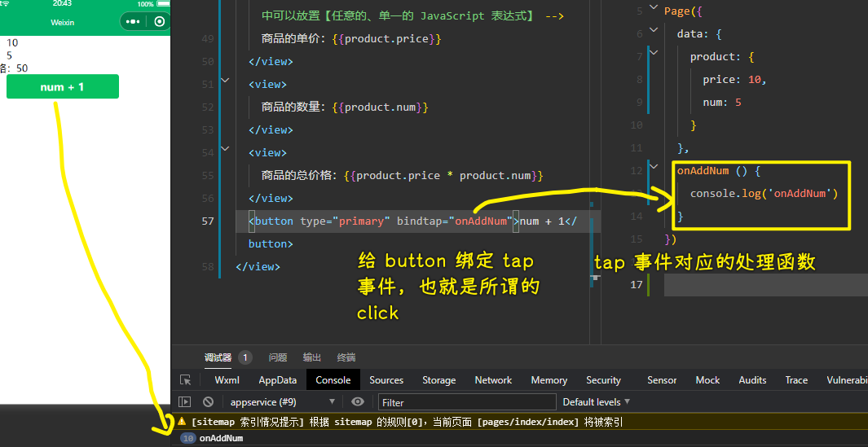Fold the onAddNum function at line 12
The height and width of the screenshot is (447, 868).
[x=654, y=166]
